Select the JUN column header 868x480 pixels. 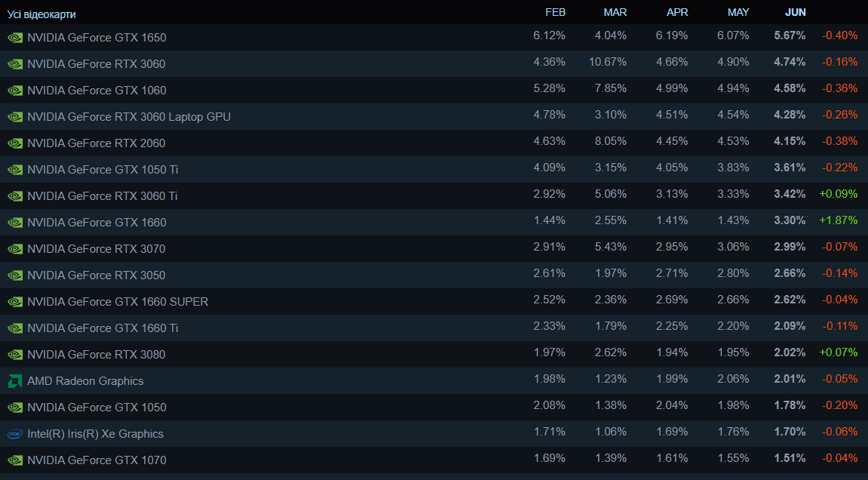point(795,12)
